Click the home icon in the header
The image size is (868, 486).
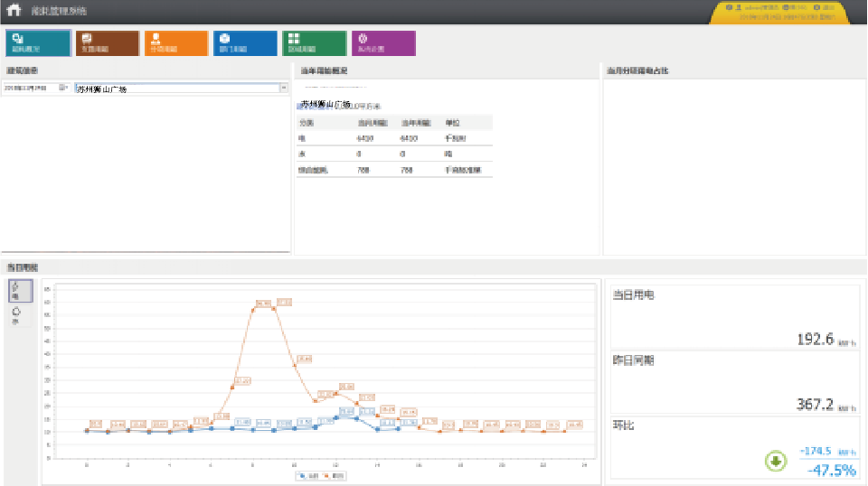pos(14,10)
